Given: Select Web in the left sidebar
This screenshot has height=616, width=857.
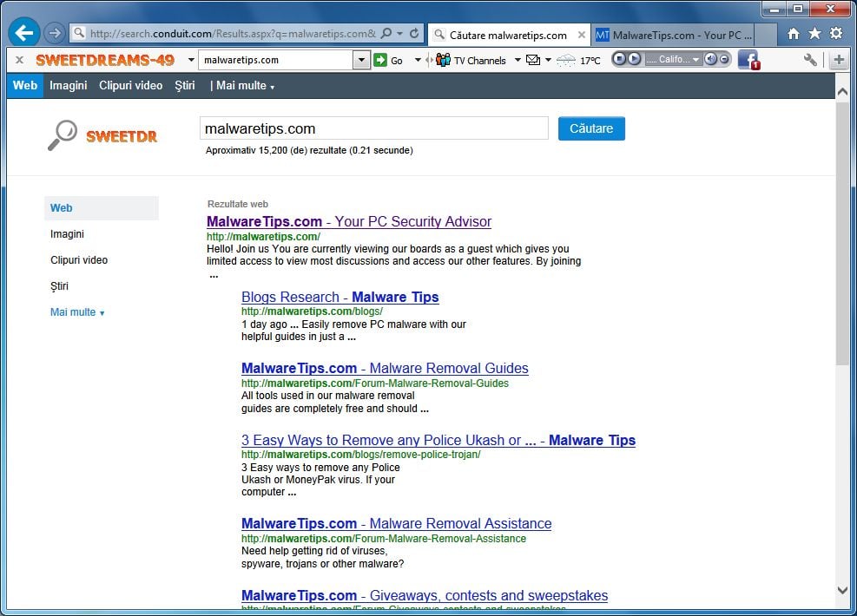Looking at the screenshot, I should pos(101,208).
